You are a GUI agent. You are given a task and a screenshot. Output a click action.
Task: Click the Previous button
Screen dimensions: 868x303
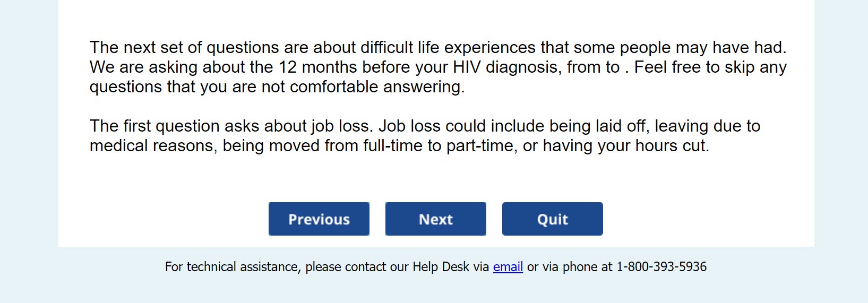pyautogui.click(x=319, y=219)
